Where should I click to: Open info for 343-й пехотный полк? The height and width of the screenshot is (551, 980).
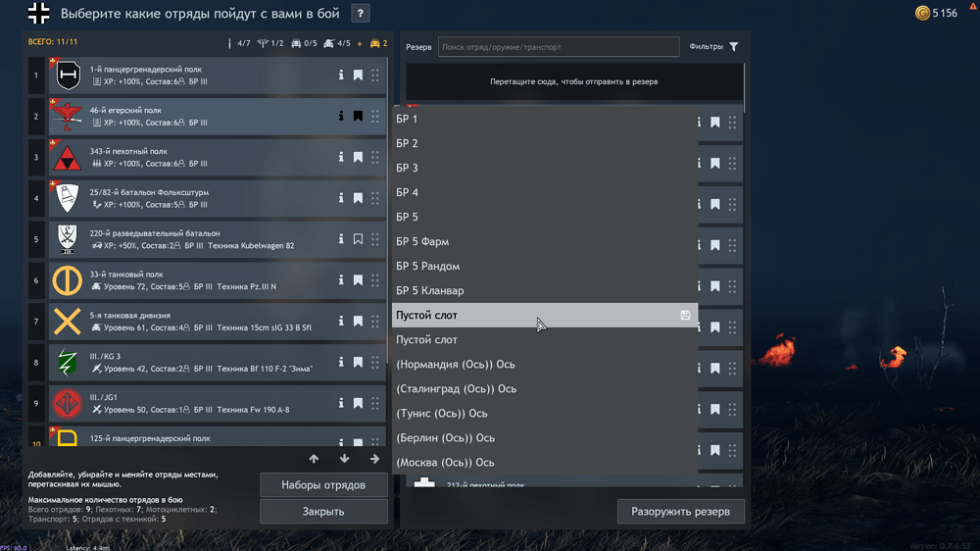coord(341,157)
